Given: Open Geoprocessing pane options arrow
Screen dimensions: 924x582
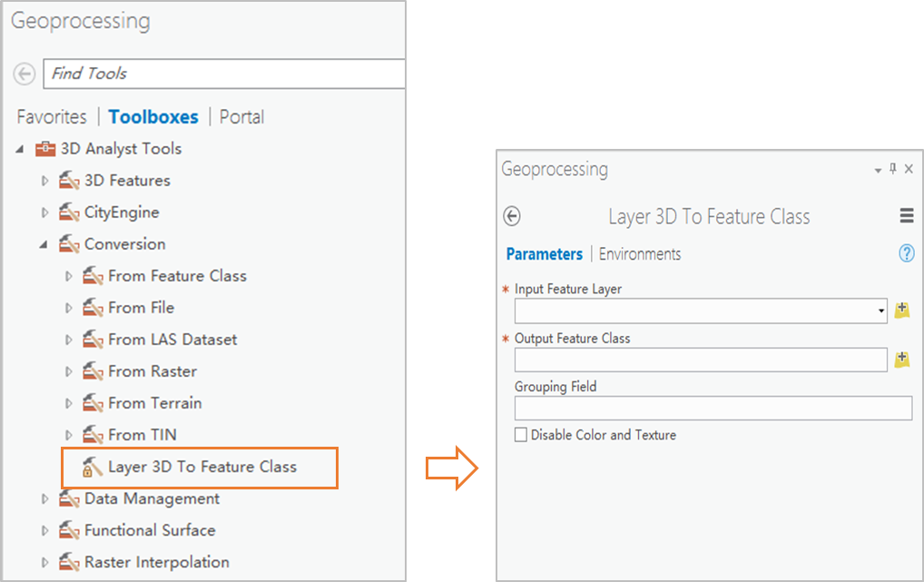Looking at the screenshot, I should [x=878, y=171].
